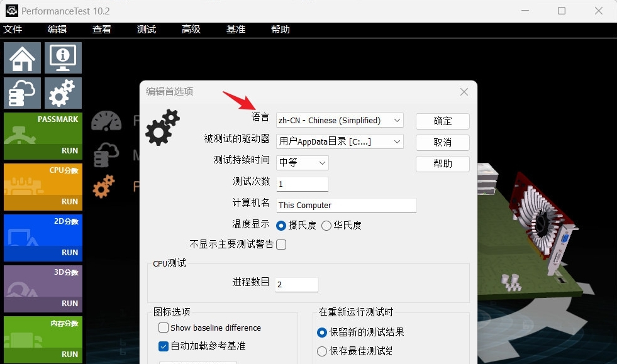Click the orange gears icon behind dialog
617x364 pixels.
coord(104,186)
